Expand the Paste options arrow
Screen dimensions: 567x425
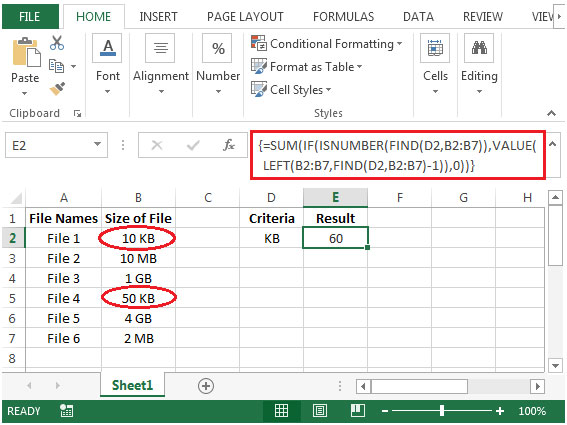[x=24, y=93]
